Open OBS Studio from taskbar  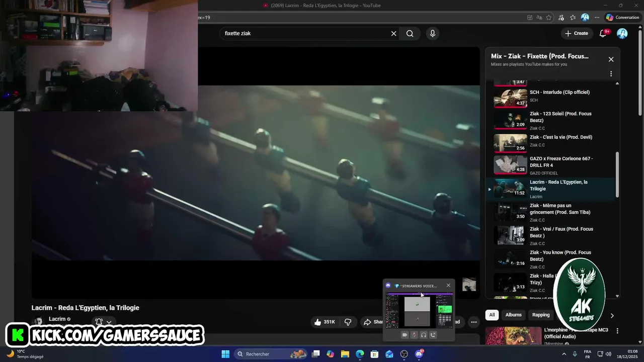coord(404,354)
